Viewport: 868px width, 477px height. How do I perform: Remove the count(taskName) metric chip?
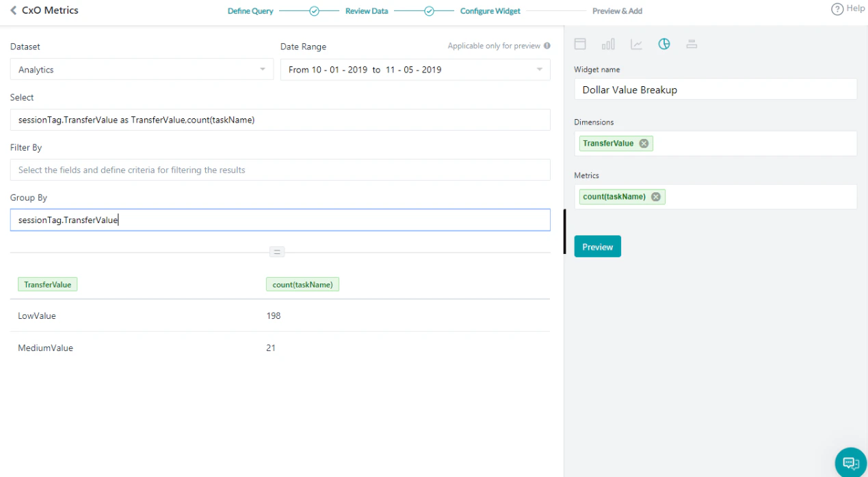pyautogui.click(x=655, y=196)
